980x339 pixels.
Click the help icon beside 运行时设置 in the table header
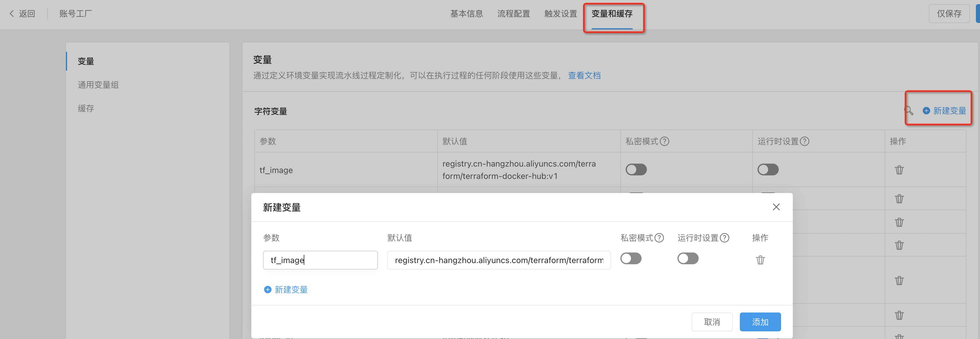click(805, 142)
